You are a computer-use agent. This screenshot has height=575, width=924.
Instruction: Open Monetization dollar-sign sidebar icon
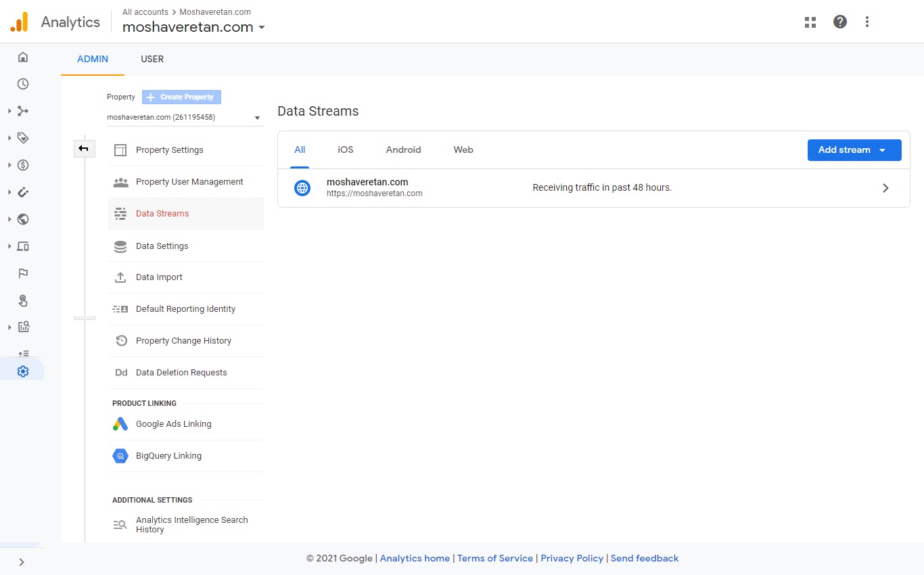pos(23,165)
